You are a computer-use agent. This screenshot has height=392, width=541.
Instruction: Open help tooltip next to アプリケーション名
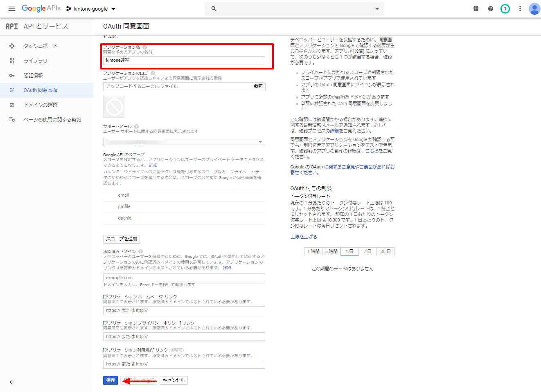point(144,47)
